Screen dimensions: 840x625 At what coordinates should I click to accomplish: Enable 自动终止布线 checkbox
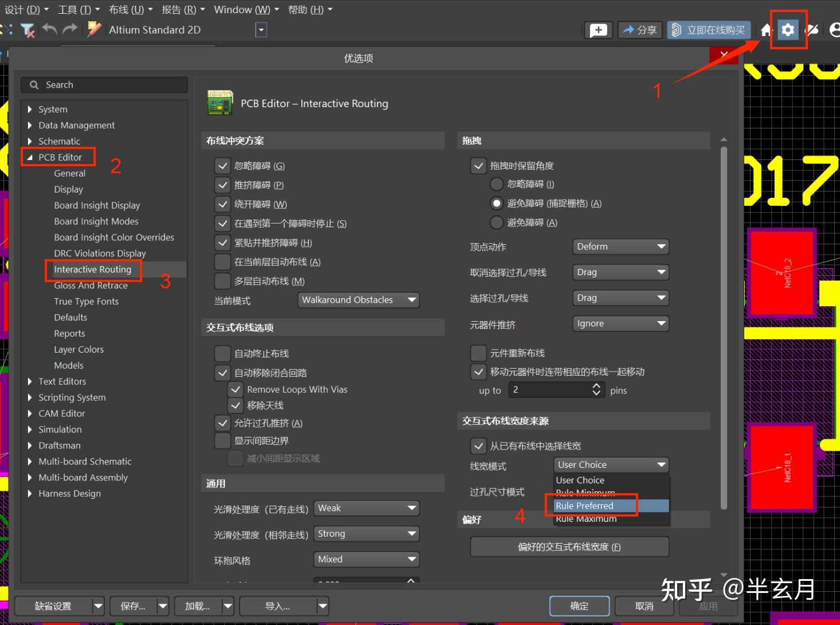(222, 354)
